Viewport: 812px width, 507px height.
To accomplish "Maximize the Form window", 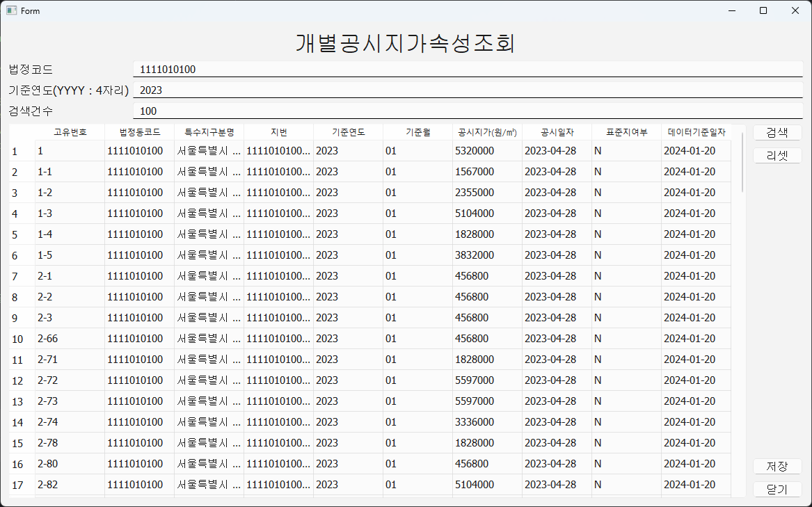I will 763,10.
